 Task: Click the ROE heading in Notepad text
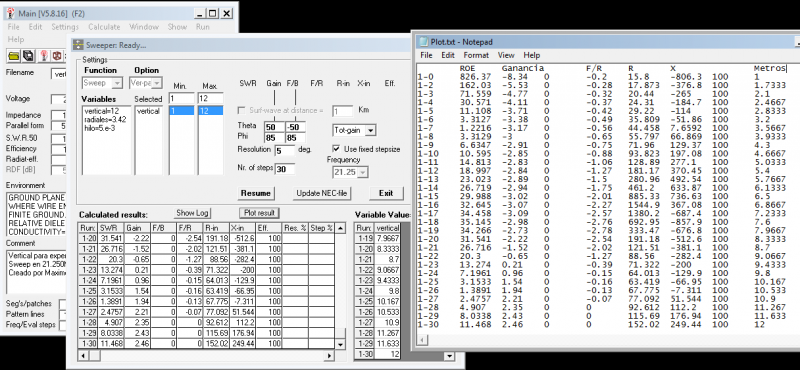(x=467, y=67)
